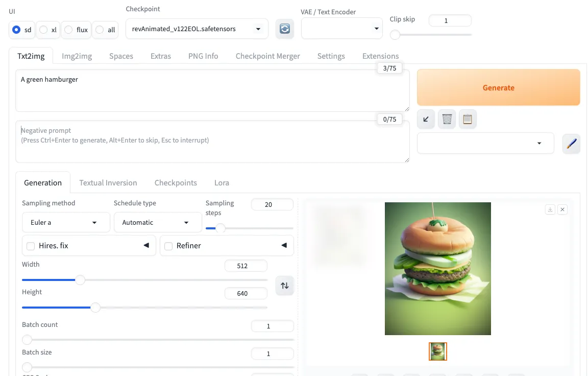Viewport: 588px width, 376px height.
Task: Switch to the Img2img tab
Action: coord(77,56)
